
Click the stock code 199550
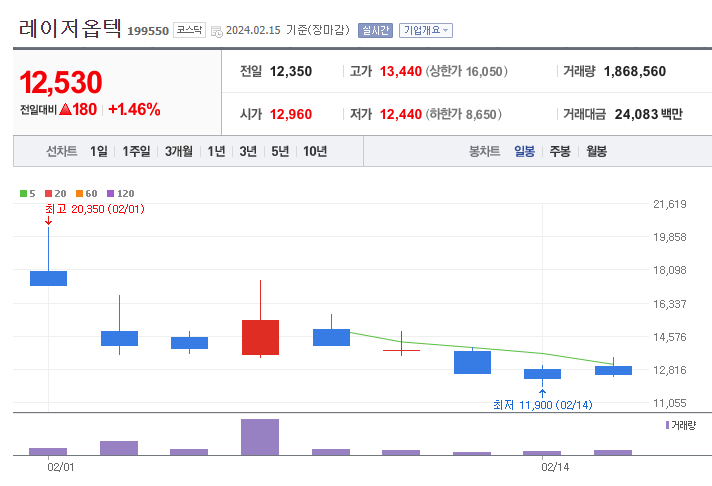point(148,31)
